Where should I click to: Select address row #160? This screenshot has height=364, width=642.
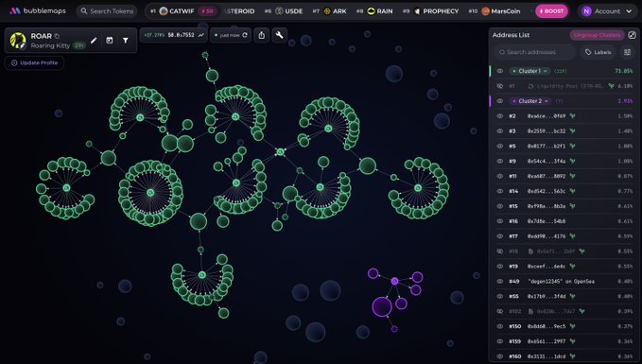click(564, 356)
